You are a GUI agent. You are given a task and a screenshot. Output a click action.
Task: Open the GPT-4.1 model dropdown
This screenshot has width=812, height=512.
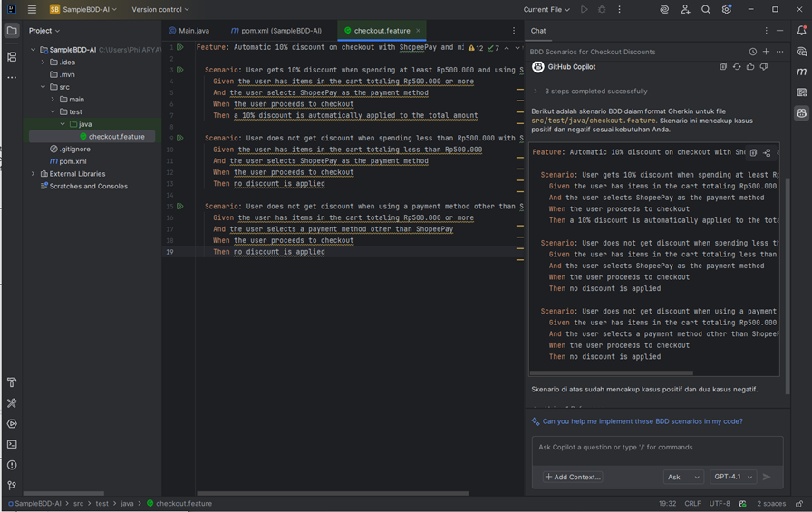tap(732, 477)
